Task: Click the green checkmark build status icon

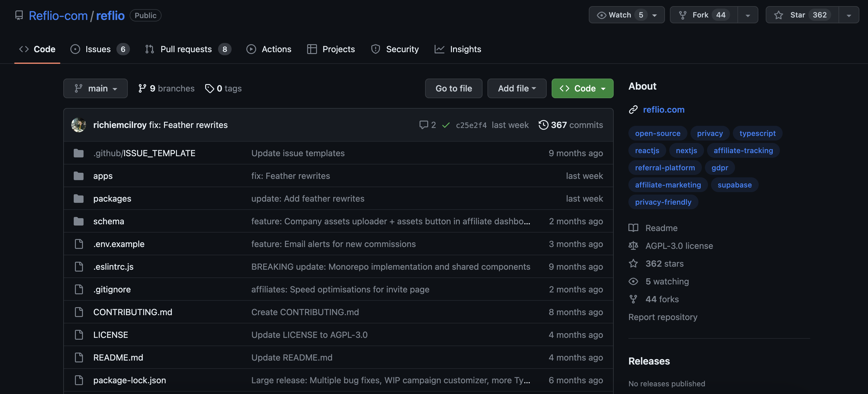Action: coord(446,125)
